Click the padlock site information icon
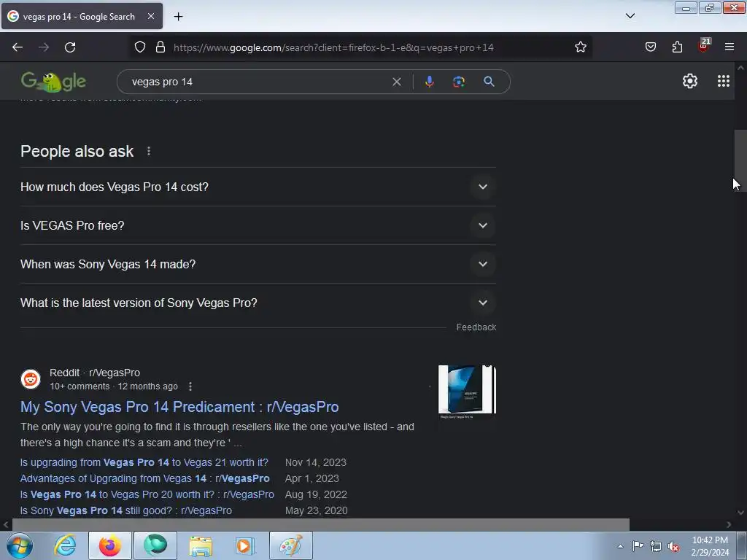 point(160,47)
